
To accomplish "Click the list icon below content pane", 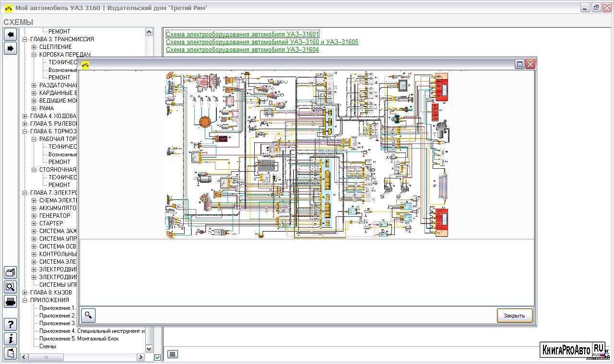I will tap(173, 354).
